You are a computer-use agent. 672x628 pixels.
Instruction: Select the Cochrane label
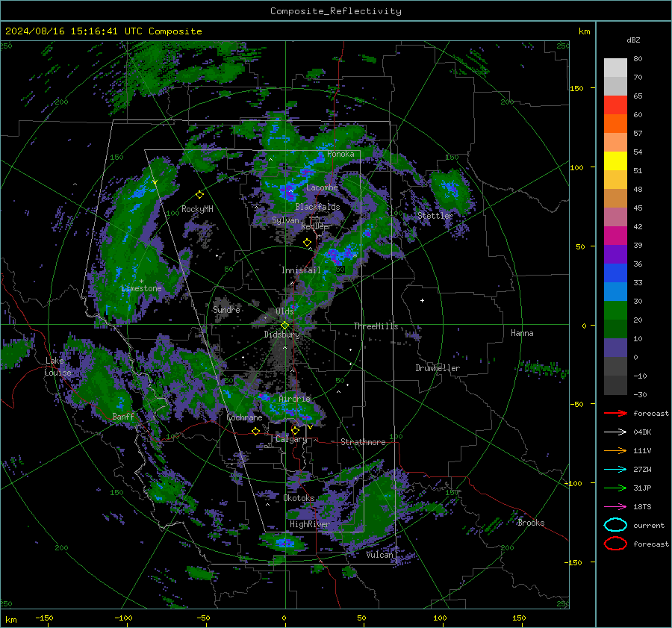tap(244, 417)
